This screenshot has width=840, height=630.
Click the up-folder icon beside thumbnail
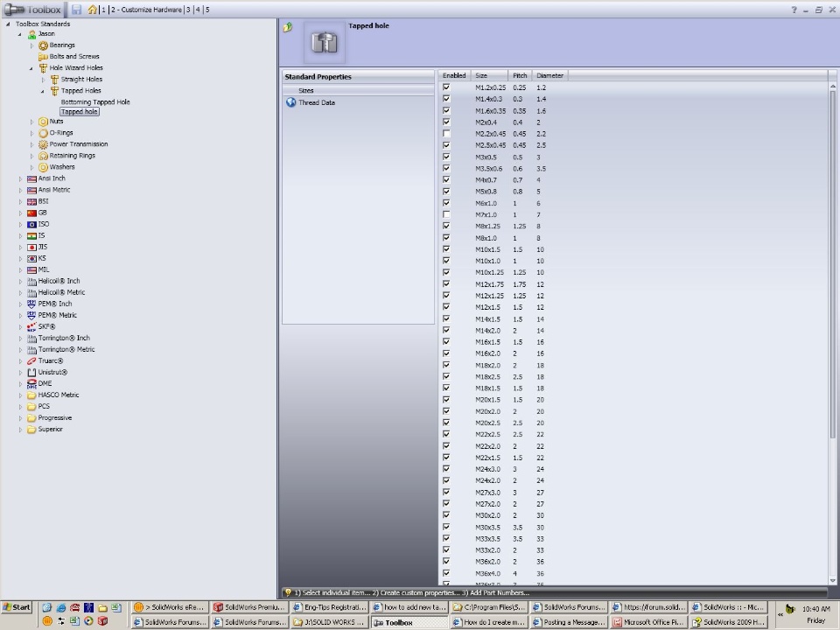click(x=288, y=27)
